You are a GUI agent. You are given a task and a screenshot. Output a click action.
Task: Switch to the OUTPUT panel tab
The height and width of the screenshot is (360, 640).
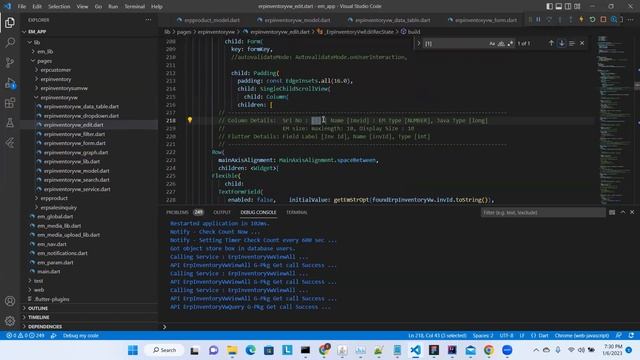[x=222, y=212]
